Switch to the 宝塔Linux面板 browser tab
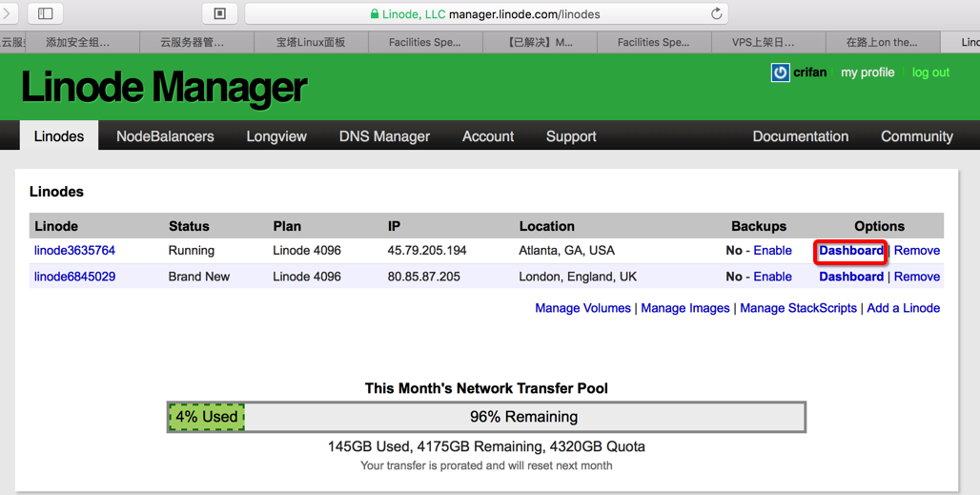 311,43
